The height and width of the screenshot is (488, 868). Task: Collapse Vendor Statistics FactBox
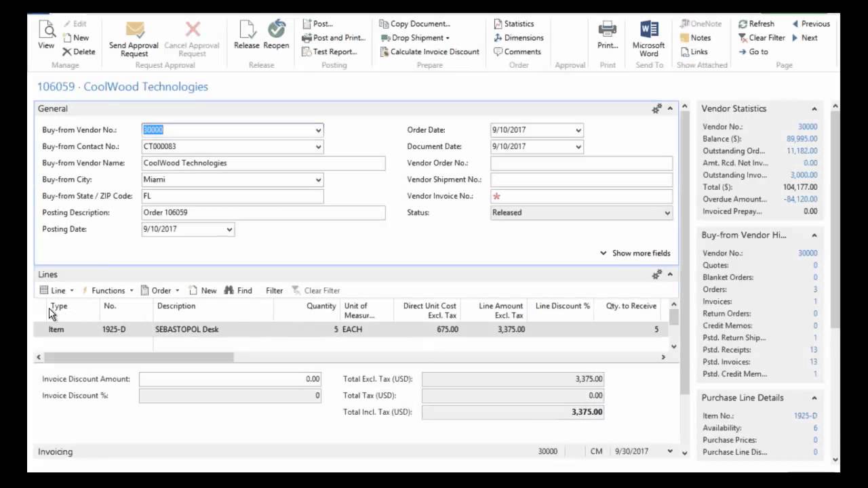(x=814, y=108)
